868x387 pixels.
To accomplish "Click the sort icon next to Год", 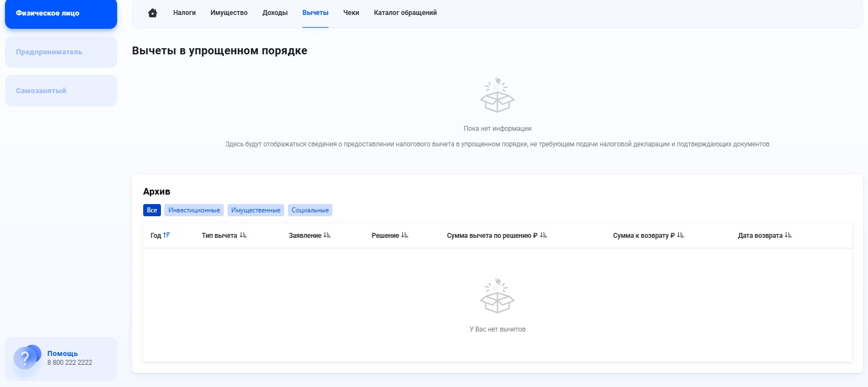I will click(165, 235).
